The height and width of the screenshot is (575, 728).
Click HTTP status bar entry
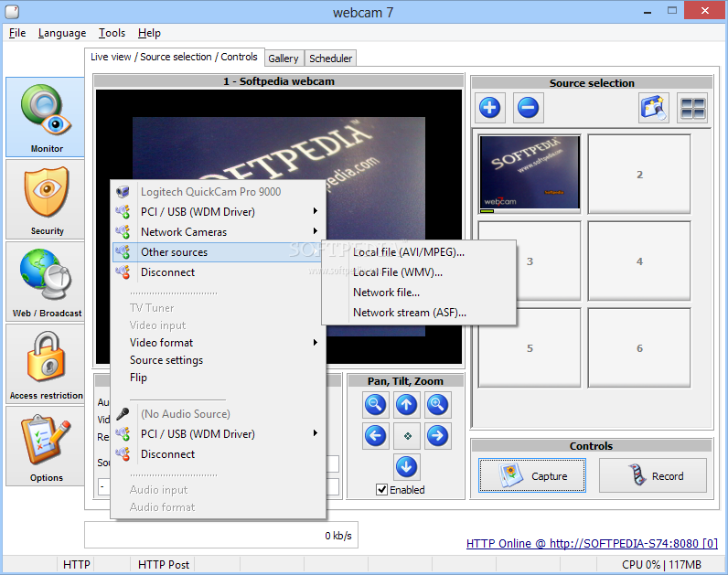(x=77, y=564)
